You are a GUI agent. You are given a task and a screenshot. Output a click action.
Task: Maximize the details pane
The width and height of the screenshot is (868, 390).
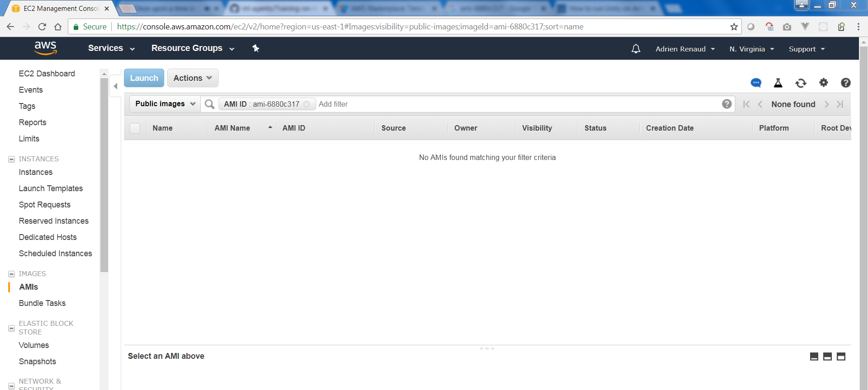[841, 357]
